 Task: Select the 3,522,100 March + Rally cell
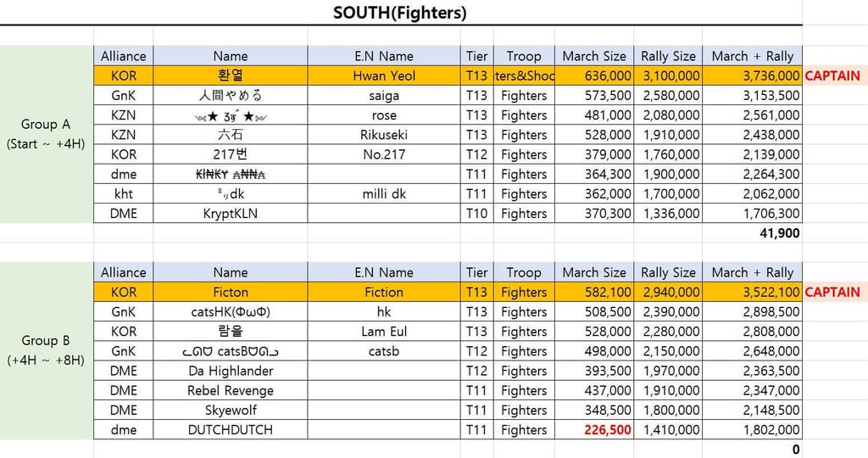(x=753, y=292)
